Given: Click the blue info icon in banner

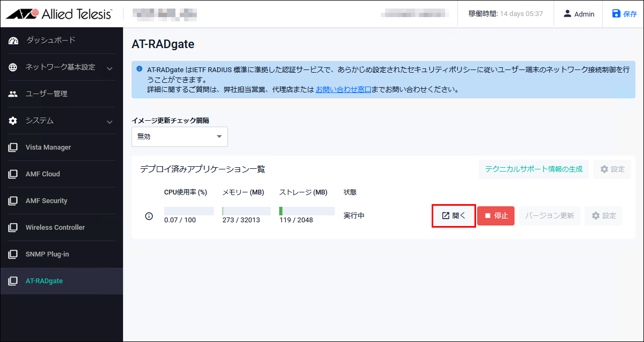Looking at the screenshot, I should [x=140, y=69].
